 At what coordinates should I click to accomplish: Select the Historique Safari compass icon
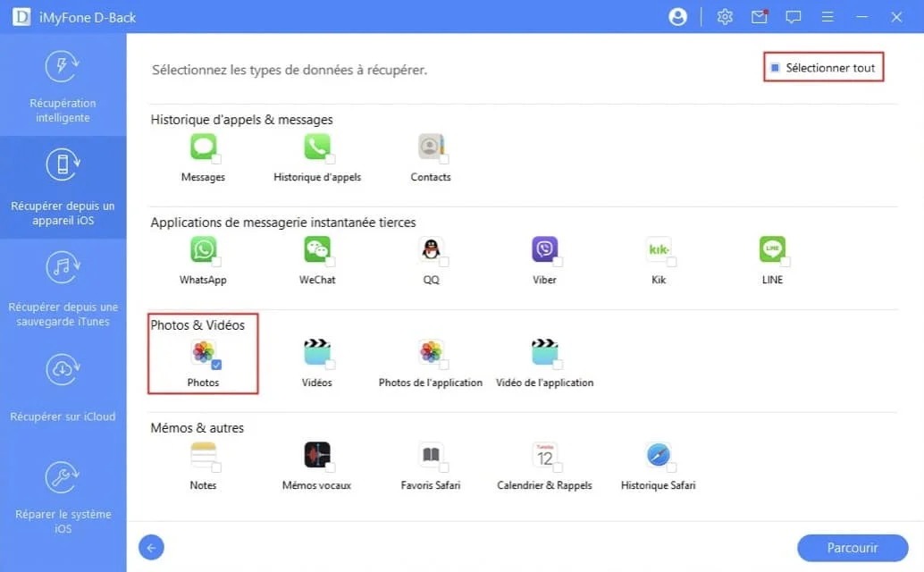pos(659,455)
